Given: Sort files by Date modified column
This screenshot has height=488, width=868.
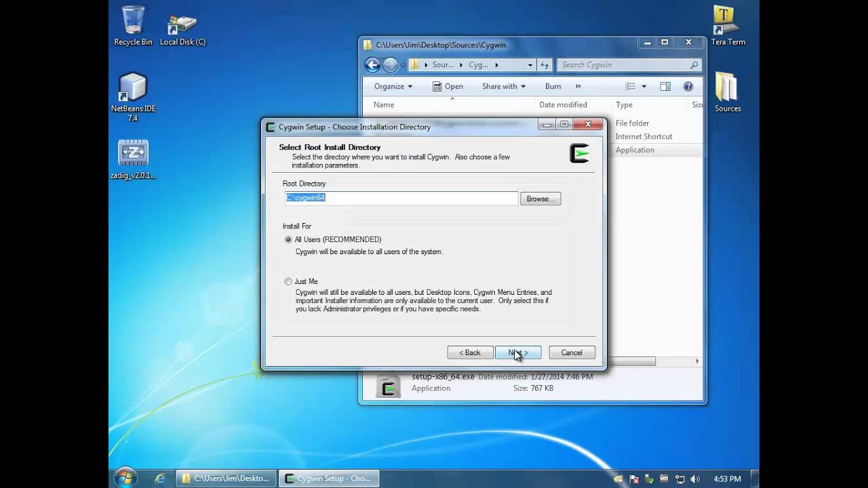Looking at the screenshot, I should pyautogui.click(x=563, y=104).
